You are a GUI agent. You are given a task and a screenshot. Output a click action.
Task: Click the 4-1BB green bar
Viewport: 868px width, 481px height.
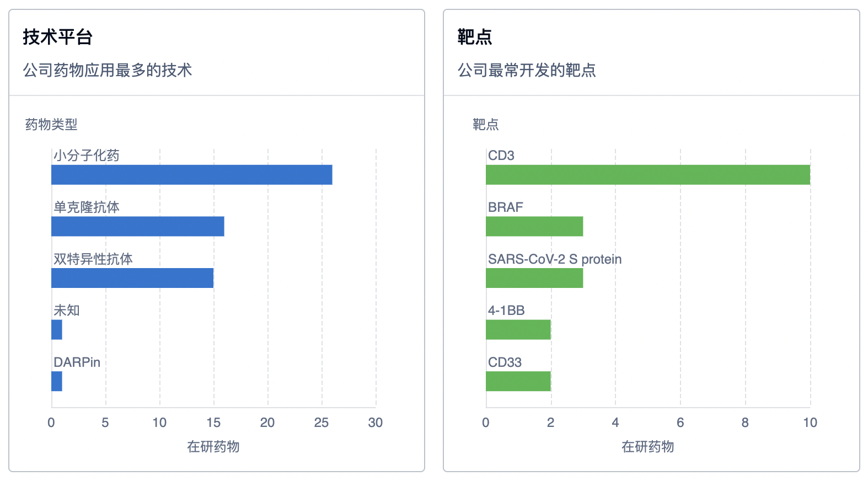[518, 330]
